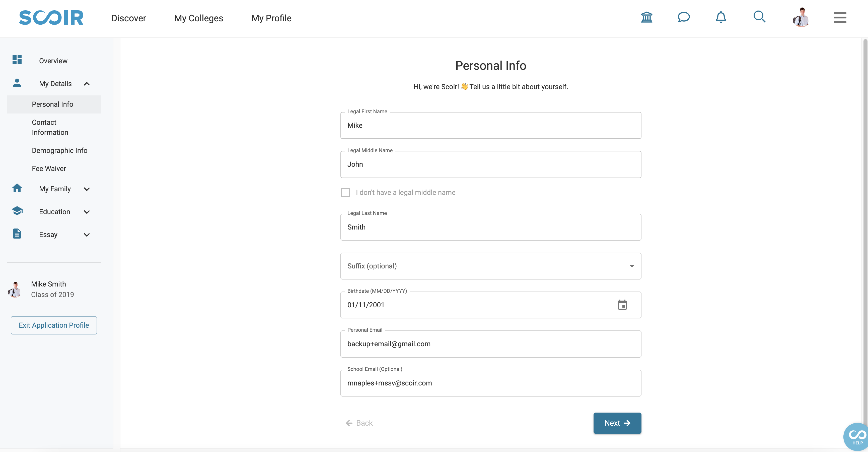Open the messages chat bubble icon
Viewport: 868px width, 452px height.
(683, 17)
